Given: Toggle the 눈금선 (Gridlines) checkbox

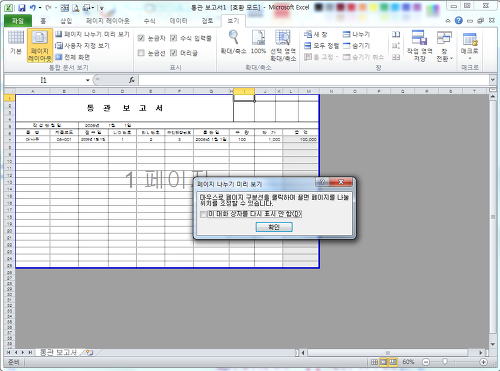Looking at the screenshot, I should pyautogui.click(x=141, y=53).
